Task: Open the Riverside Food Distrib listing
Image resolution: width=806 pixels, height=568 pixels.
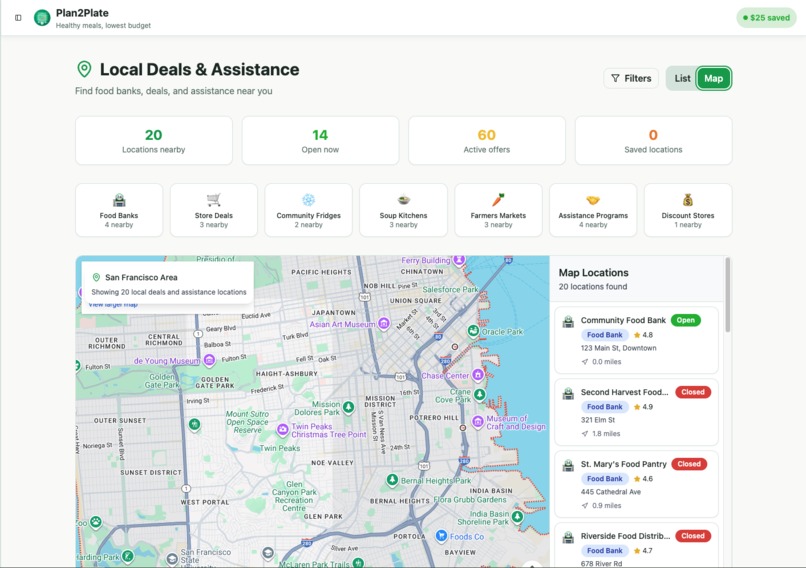Action: [x=636, y=545]
